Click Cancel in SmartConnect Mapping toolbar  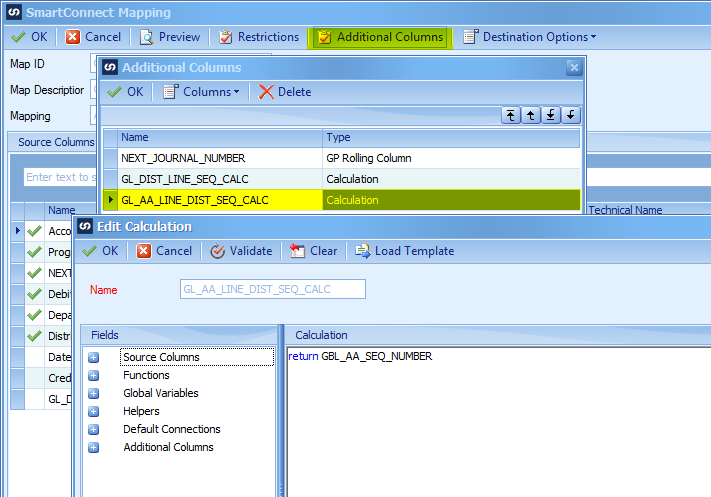[93, 37]
